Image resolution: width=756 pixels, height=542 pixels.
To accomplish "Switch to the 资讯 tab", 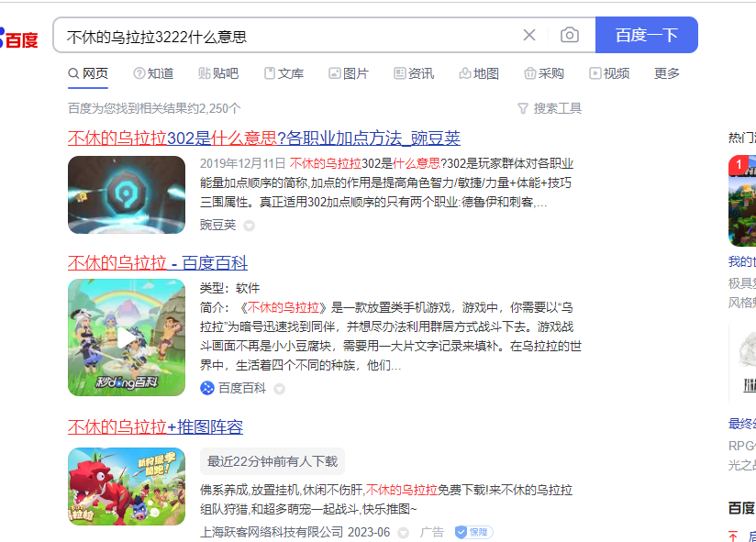I will pyautogui.click(x=414, y=73).
